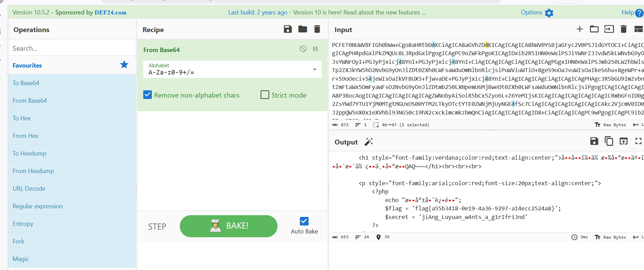The width and height of the screenshot is (644, 270).
Task: Set breakpoint on From Base64 step
Action: (x=315, y=49)
